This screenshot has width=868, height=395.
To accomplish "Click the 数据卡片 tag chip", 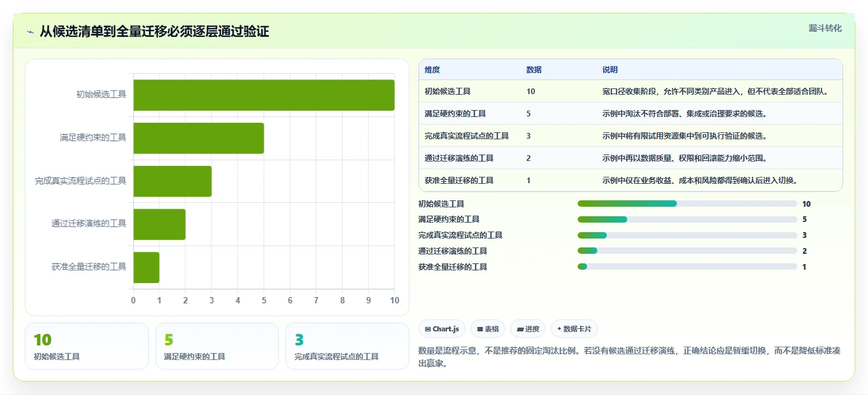I will (x=574, y=329).
